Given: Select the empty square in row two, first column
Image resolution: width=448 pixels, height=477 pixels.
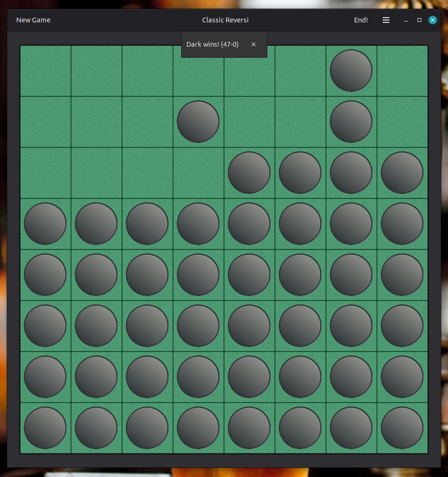Looking at the screenshot, I should click(45, 122).
